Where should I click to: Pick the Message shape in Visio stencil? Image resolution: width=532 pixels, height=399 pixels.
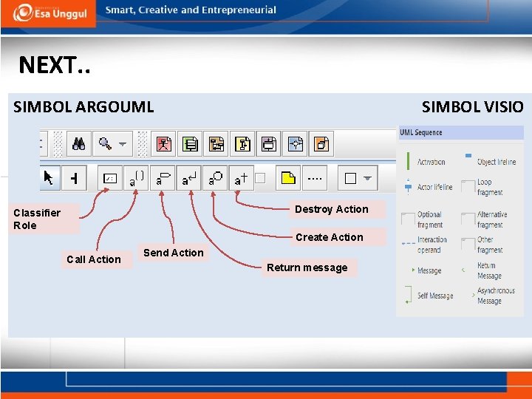(x=426, y=270)
